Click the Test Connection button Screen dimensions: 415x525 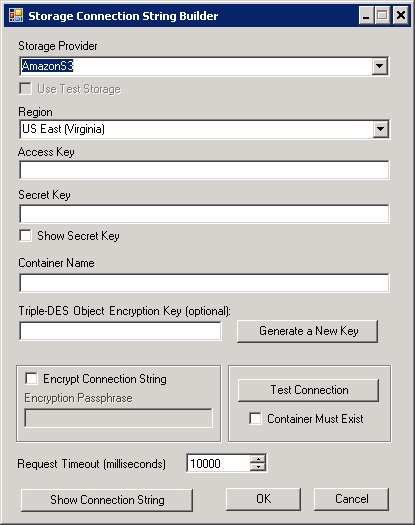pyautogui.click(x=308, y=390)
